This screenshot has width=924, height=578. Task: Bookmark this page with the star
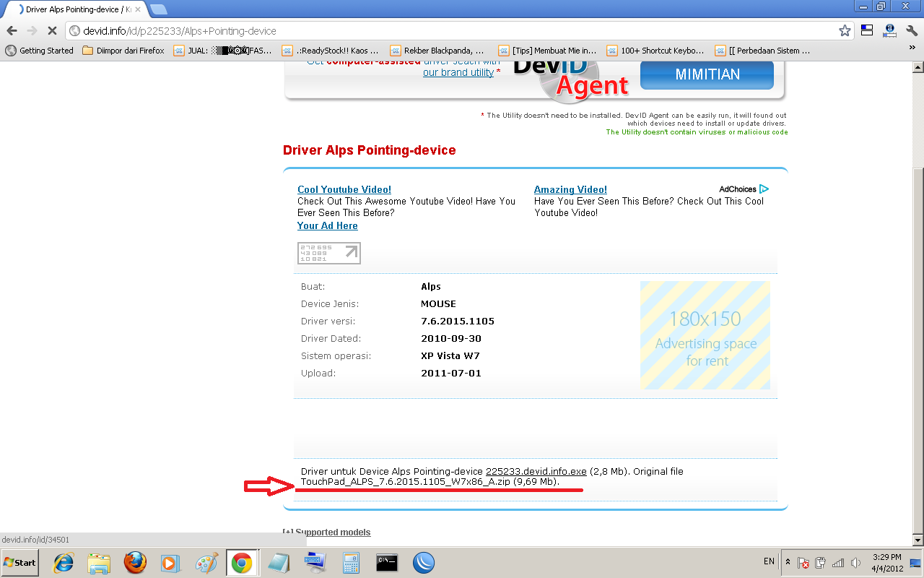(x=845, y=31)
